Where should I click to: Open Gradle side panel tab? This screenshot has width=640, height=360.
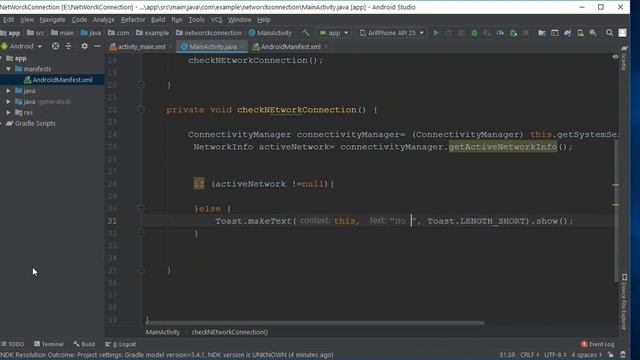pyautogui.click(x=624, y=58)
